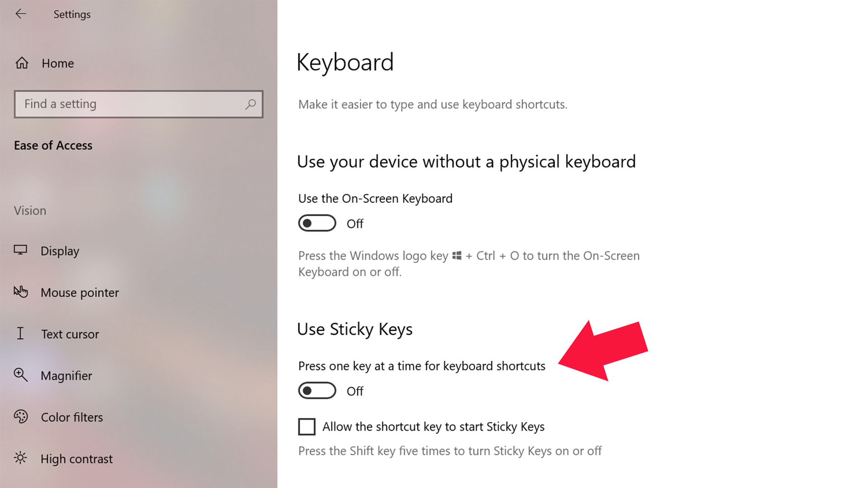This screenshot has height=488, width=868.
Task: Click the Find a setting search field
Action: [x=138, y=103]
